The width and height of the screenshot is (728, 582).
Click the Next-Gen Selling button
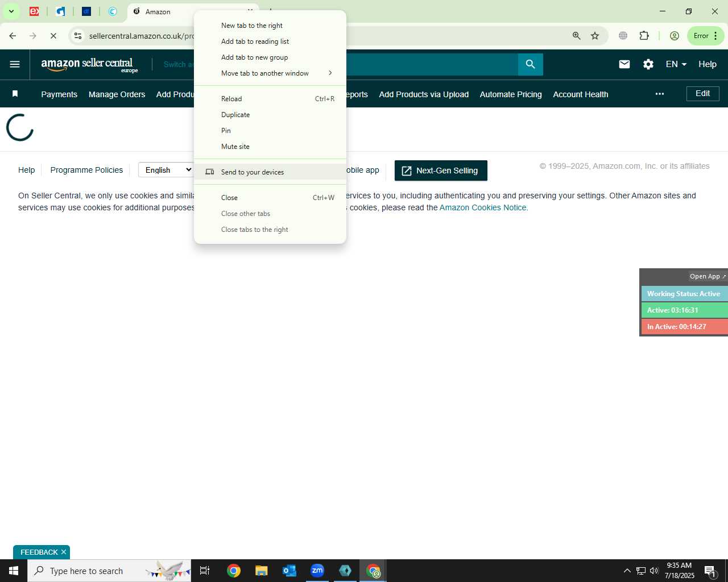pos(441,171)
